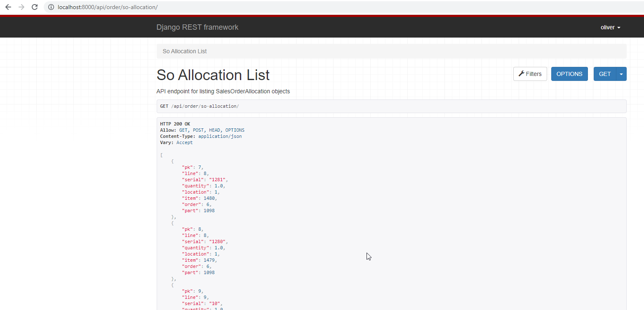Select the So Allocation List breadcrumb item

click(x=185, y=51)
